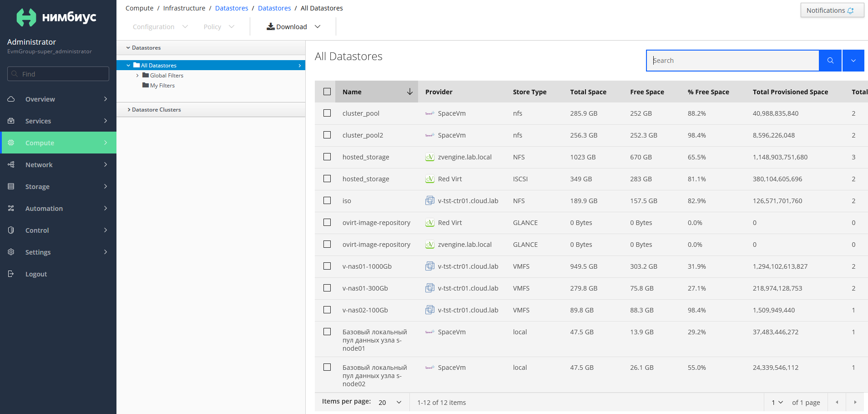Open the Configuration dropdown
This screenshot has height=414, width=868.
click(x=160, y=27)
